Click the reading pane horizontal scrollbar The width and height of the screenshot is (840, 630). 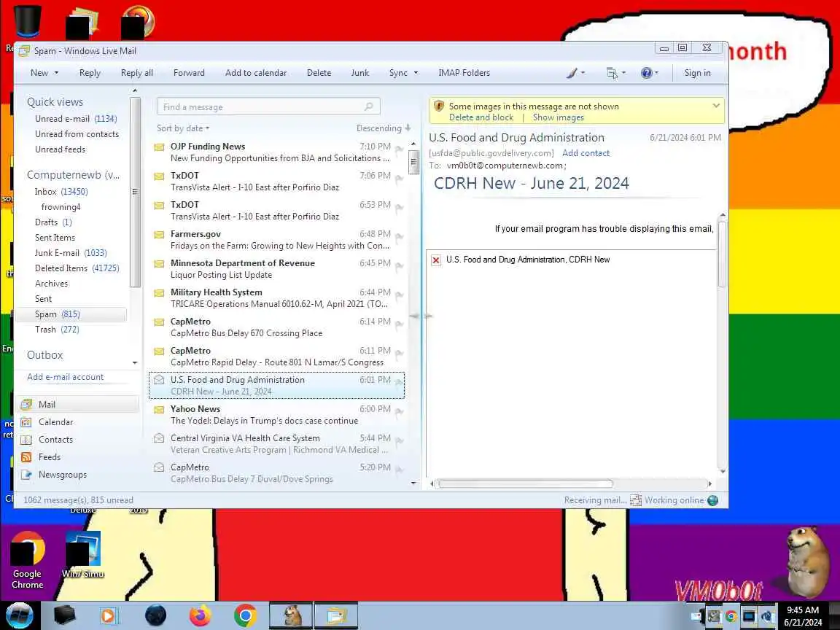pos(526,483)
